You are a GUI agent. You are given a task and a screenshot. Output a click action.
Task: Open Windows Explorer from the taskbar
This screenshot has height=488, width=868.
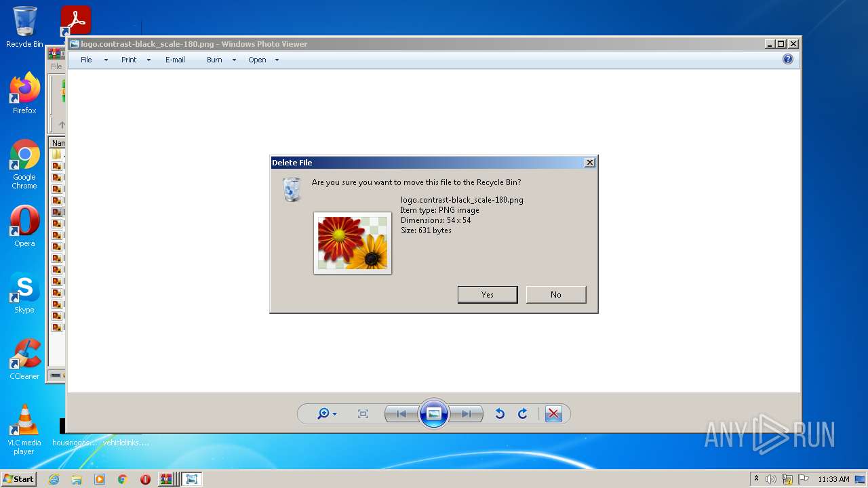pos(77,479)
